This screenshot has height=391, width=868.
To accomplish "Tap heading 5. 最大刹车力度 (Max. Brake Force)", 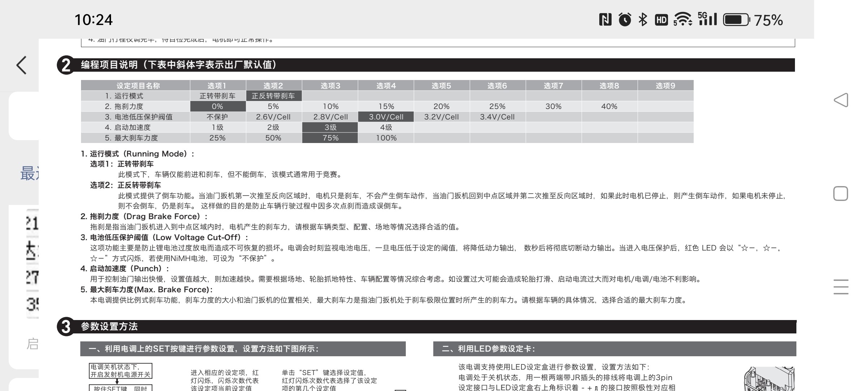I will pyautogui.click(x=147, y=290).
